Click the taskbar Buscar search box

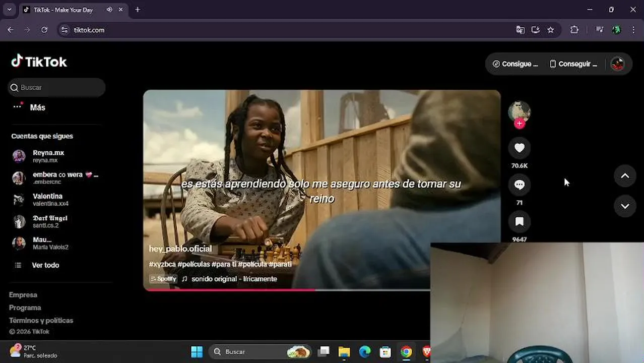coord(261,351)
